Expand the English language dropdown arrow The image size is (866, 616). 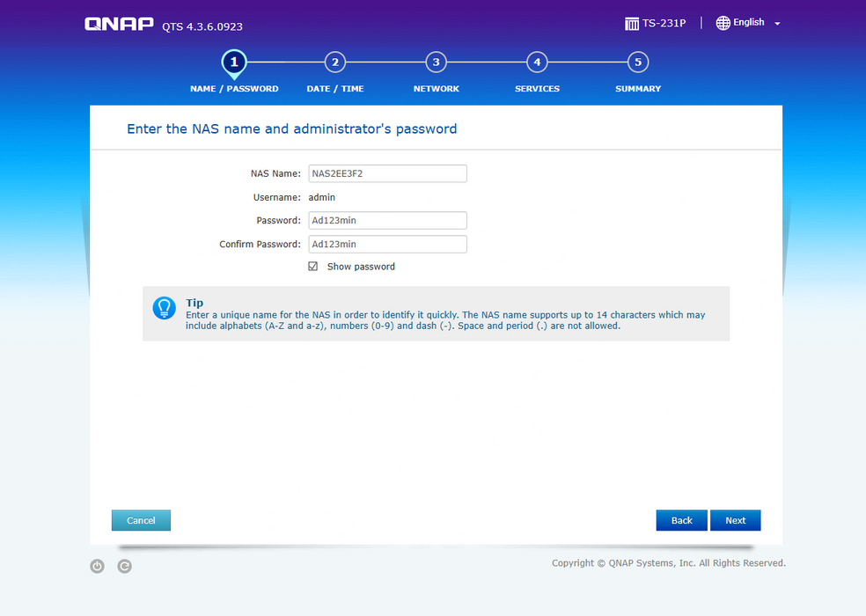click(777, 24)
